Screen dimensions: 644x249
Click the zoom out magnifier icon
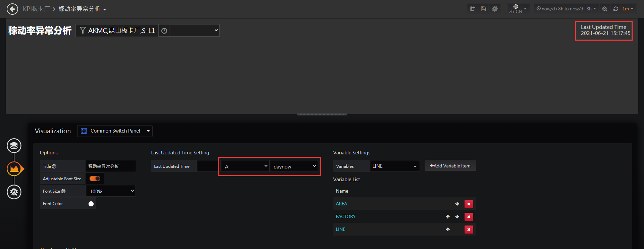pyautogui.click(x=605, y=9)
